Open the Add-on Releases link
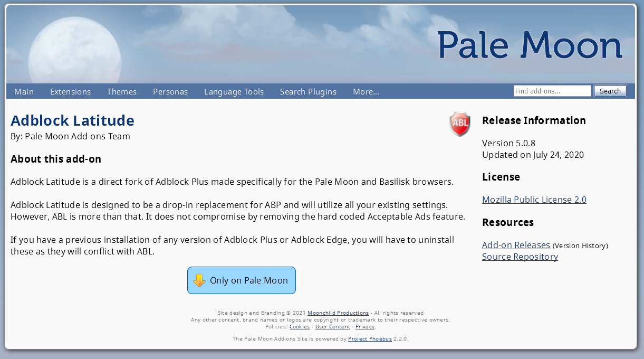The image size is (644, 359). click(x=516, y=245)
